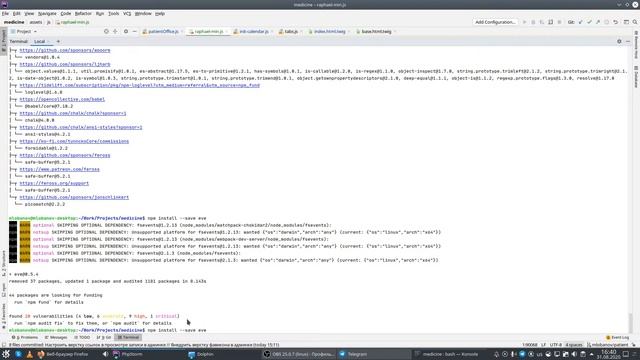Click assets breadcrumb in navigation bar
The height and width of the screenshot is (360, 640).
point(36,22)
